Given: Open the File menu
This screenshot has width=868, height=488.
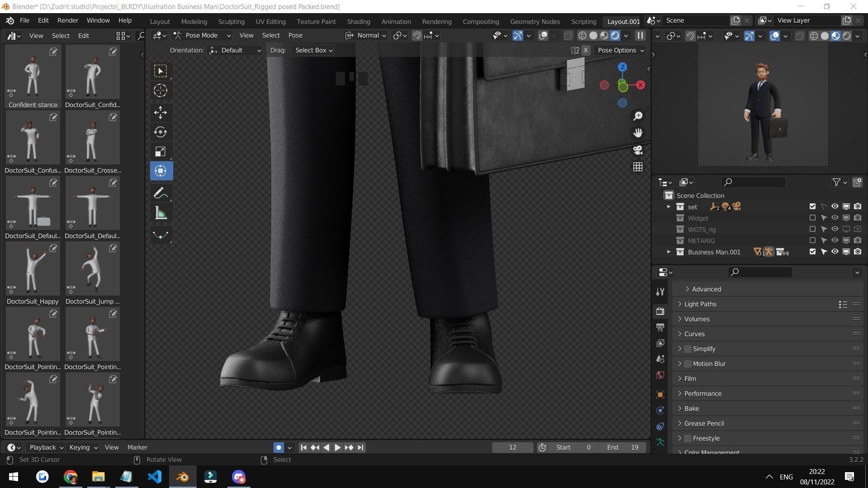Looking at the screenshot, I should pyautogui.click(x=24, y=20).
